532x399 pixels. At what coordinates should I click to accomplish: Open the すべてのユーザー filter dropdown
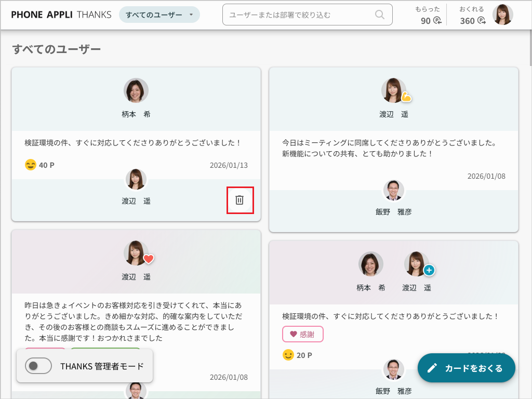click(x=159, y=15)
